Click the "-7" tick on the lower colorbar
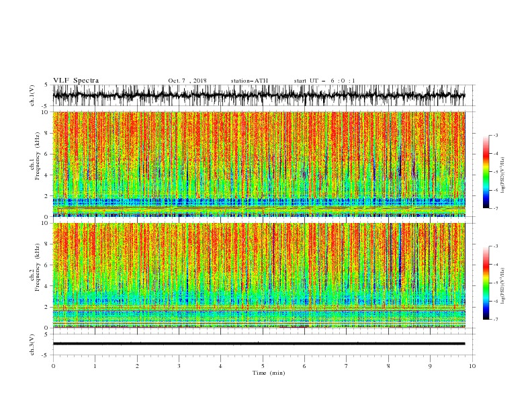 click(495, 320)
